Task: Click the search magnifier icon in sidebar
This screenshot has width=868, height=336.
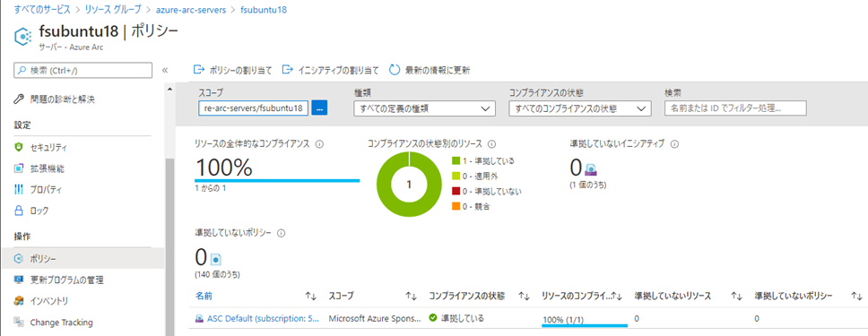Action: coord(22,70)
